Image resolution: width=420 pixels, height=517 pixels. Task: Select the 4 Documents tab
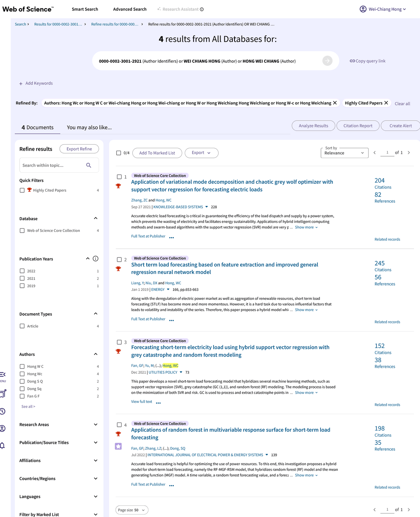click(x=37, y=127)
